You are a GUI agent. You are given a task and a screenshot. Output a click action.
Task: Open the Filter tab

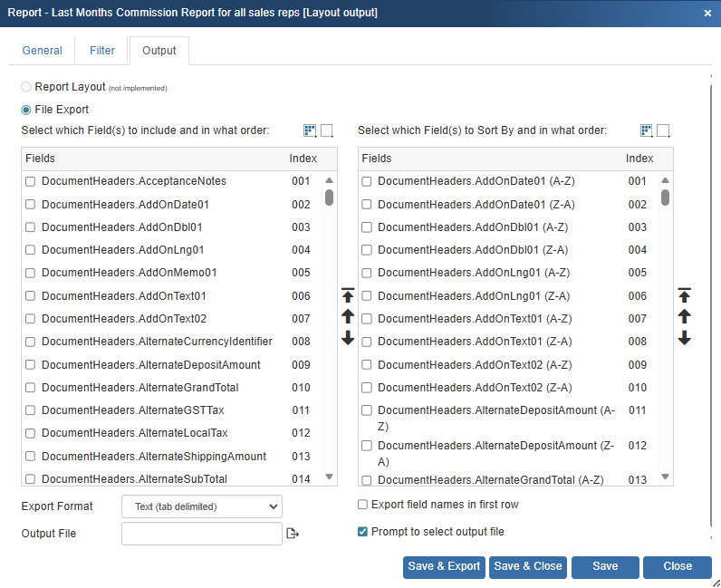(102, 51)
